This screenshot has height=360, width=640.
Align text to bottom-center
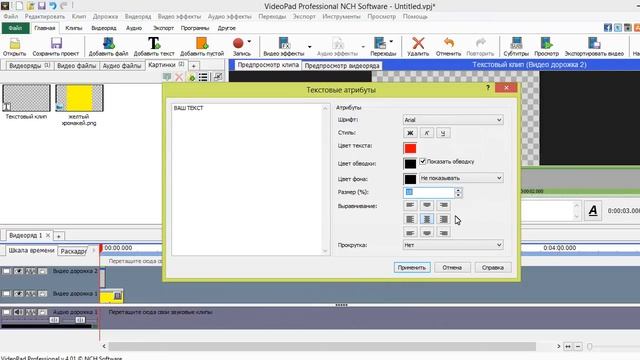click(x=427, y=233)
